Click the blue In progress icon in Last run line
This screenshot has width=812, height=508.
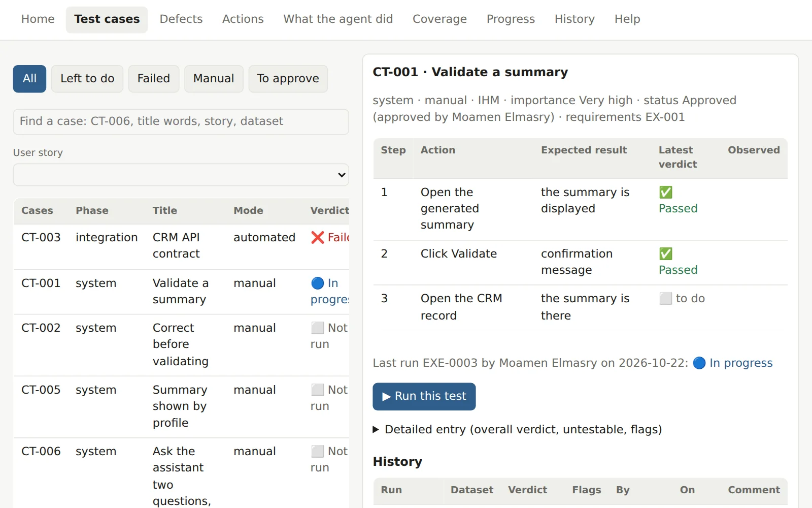click(x=699, y=363)
